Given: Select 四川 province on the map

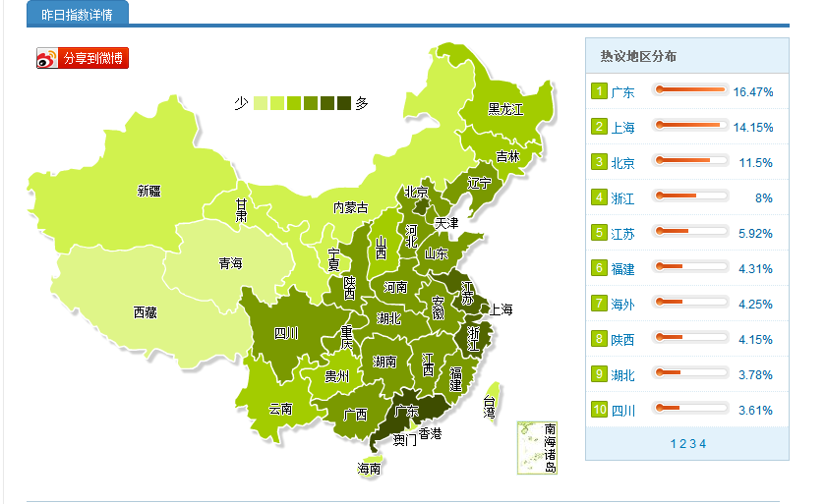Looking at the screenshot, I should pyautogui.click(x=285, y=332).
